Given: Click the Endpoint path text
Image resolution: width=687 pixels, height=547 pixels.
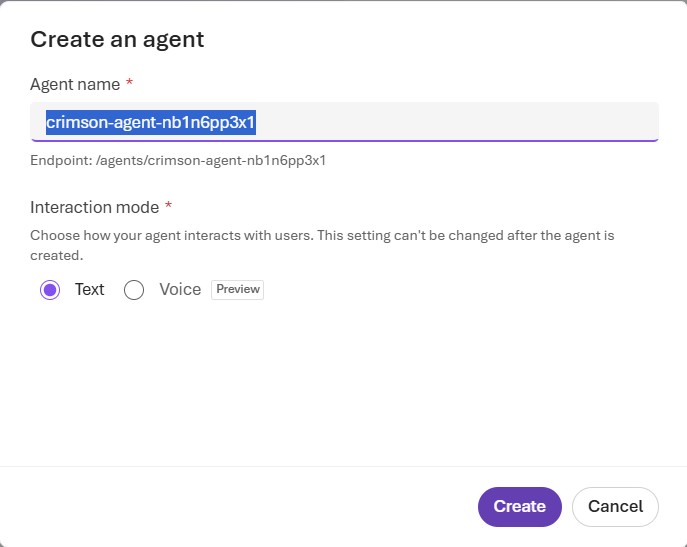Looking at the screenshot, I should coord(178,160).
